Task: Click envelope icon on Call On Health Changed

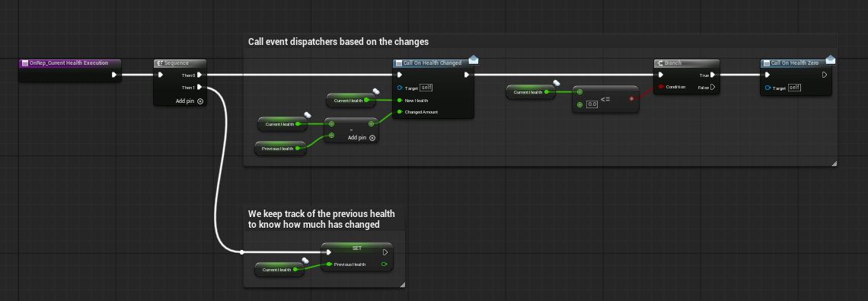Action: (474, 60)
